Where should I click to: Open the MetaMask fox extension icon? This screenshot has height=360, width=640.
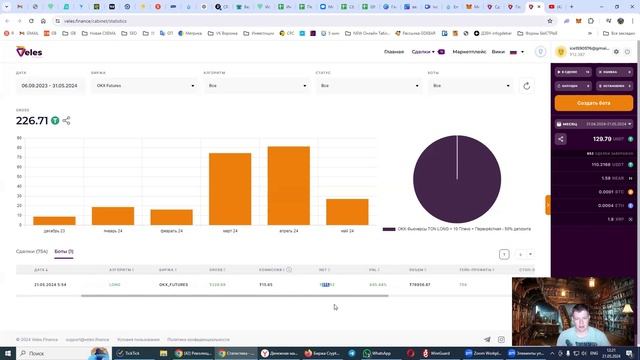click(x=578, y=21)
